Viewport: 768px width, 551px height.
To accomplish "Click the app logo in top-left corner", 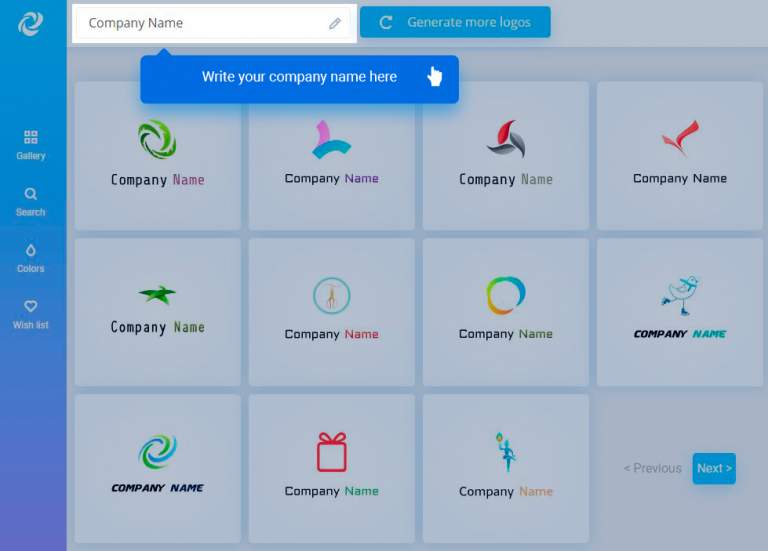I will [31, 23].
